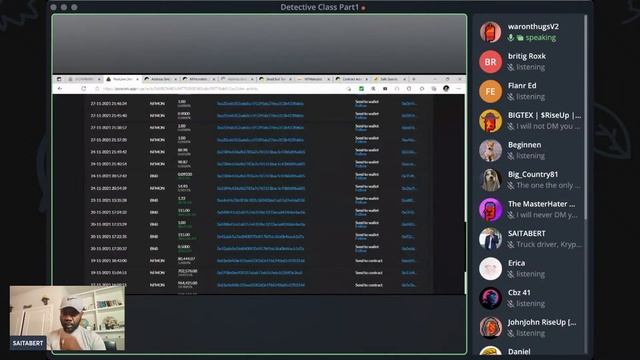The height and width of the screenshot is (360, 640).
Task: Open transaction hash in 27-11-2021 21:46:24 row
Action: tap(260, 104)
